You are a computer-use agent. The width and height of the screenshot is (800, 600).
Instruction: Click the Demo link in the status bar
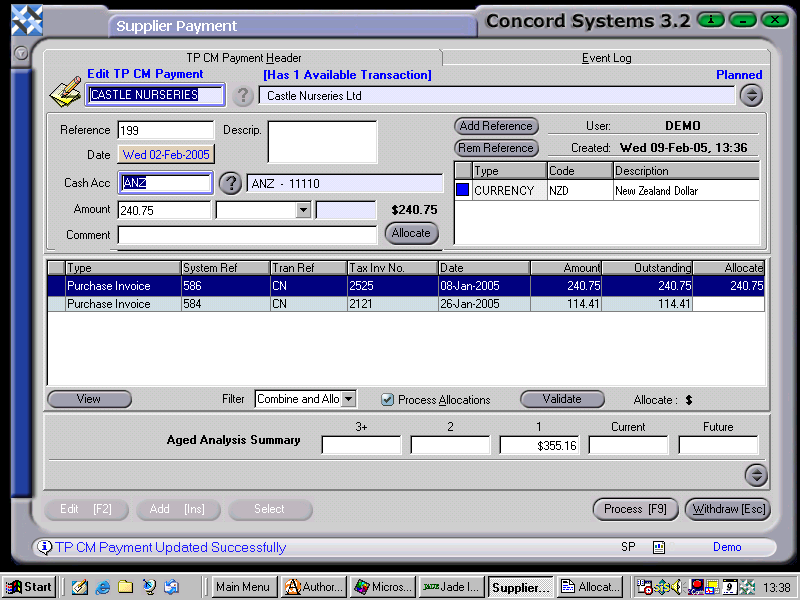(x=727, y=547)
